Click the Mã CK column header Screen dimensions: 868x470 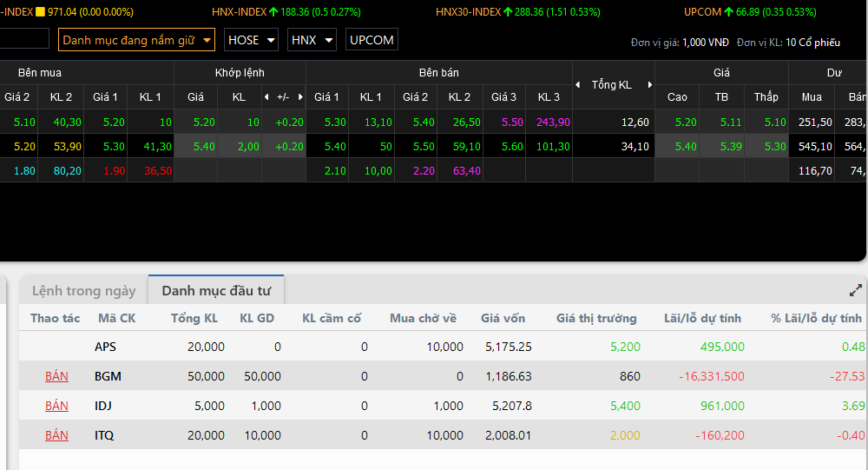117,318
